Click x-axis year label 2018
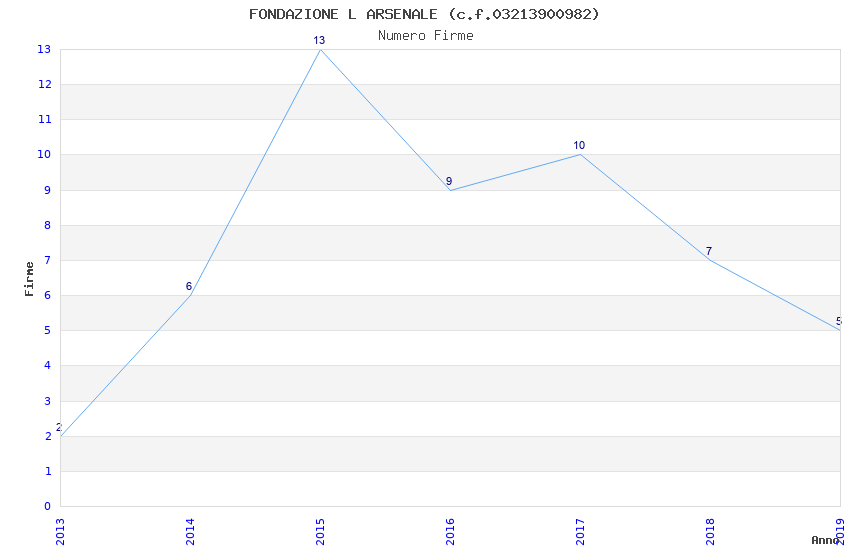Viewport: 850px width, 550px height. pyautogui.click(x=710, y=532)
